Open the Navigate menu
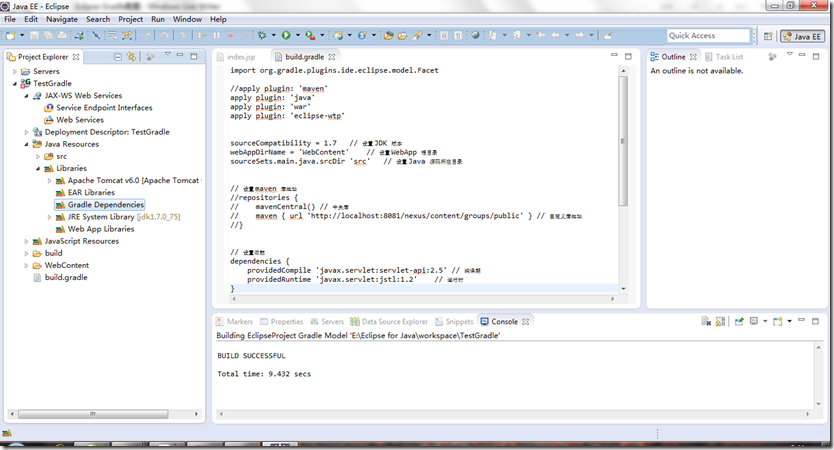The image size is (834, 450). coord(62,19)
